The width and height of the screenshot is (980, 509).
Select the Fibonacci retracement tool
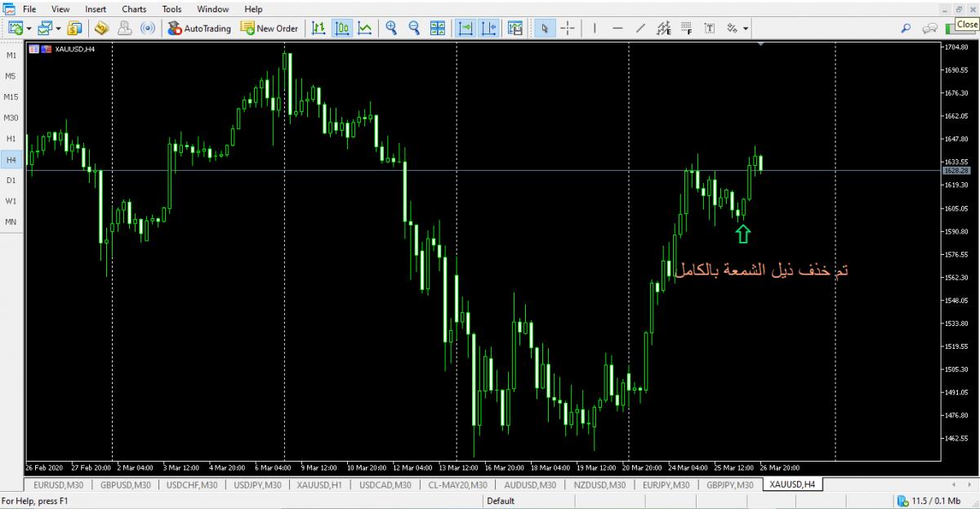(686, 28)
